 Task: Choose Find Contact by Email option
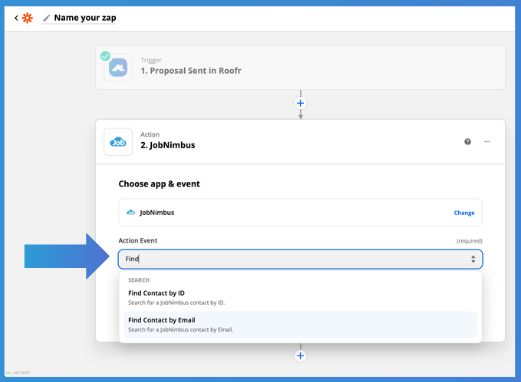pyautogui.click(x=300, y=325)
